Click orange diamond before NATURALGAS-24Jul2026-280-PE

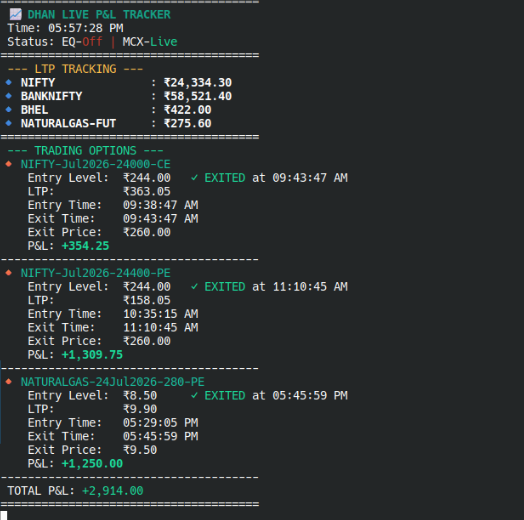tap(9, 382)
